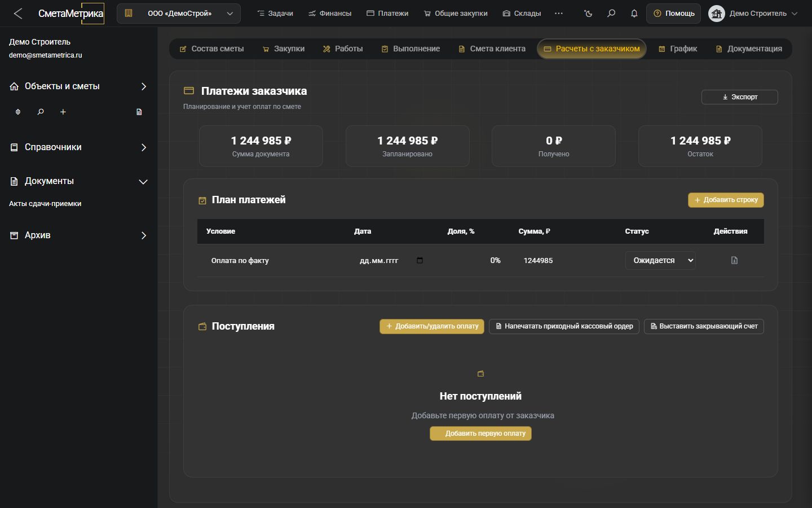This screenshot has width=812, height=508.
Task: Click the document icon in sidebar toolbar
Action: [x=139, y=112]
